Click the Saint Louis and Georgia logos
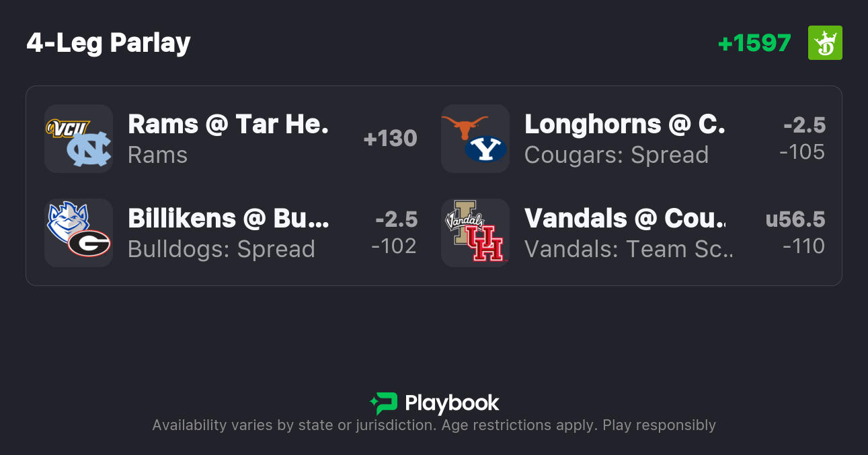868x455 pixels. point(79,233)
